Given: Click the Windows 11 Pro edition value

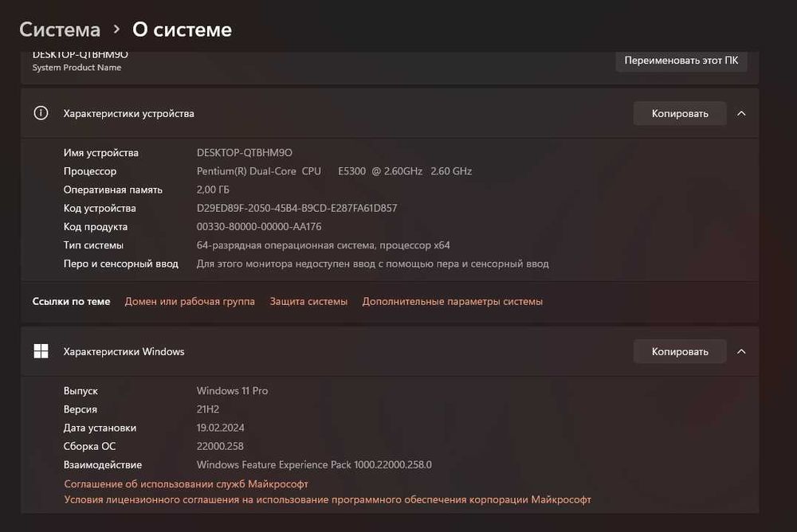Looking at the screenshot, I should click(232, 391).
